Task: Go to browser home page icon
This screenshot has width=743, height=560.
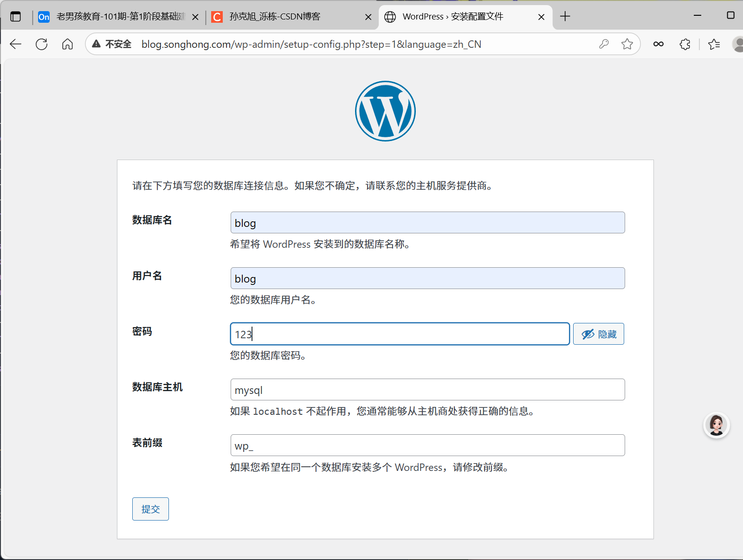Action: [x=68, y=44]
